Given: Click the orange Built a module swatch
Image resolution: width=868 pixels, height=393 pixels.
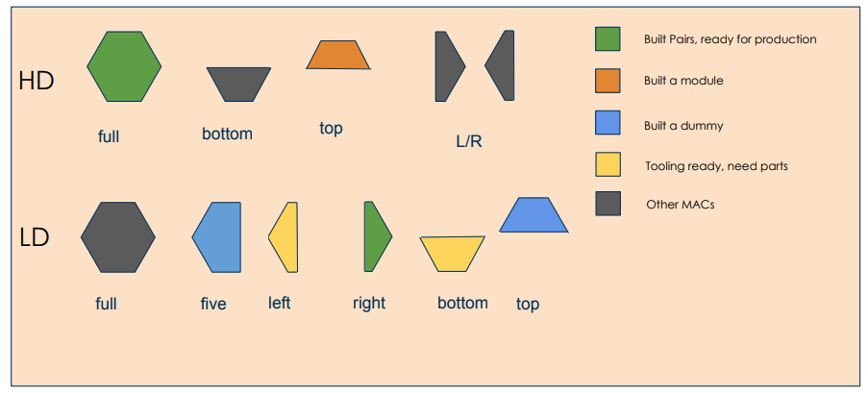Looking at the screenshot, I should [x=608, y=81].
